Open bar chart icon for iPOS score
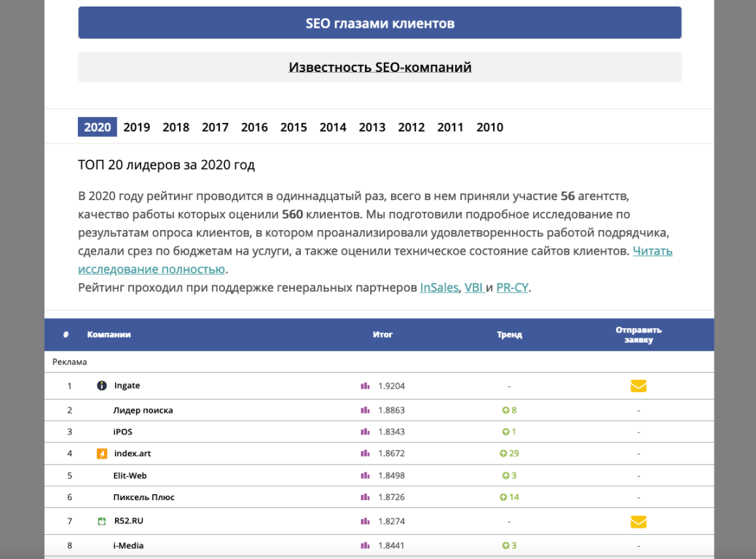756x559 pixels. pyautogui.click(x=365, y=432)
